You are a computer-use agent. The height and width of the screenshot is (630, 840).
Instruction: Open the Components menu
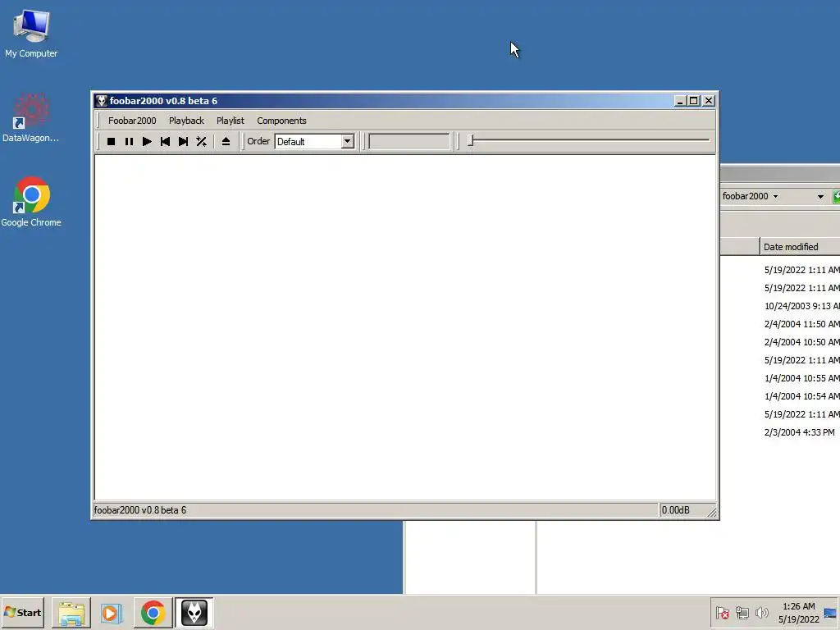point(281,121)
